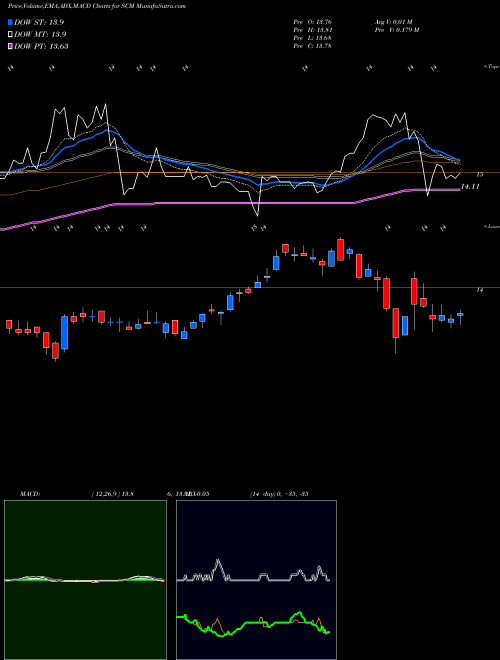
Task: Click the 15 axis label on EMA chart
Action: click(480, 174)
